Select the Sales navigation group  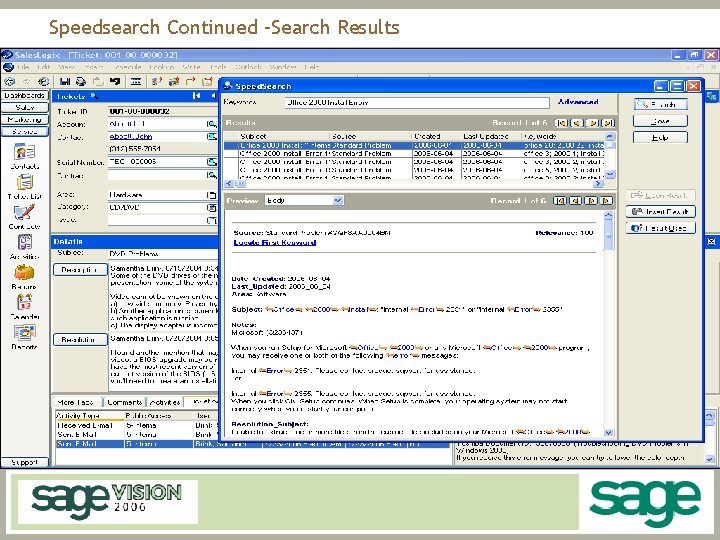pos(25,107)
